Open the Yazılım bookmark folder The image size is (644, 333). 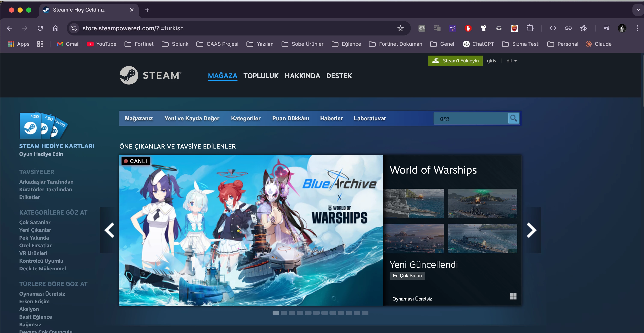[x=260, y=44]
